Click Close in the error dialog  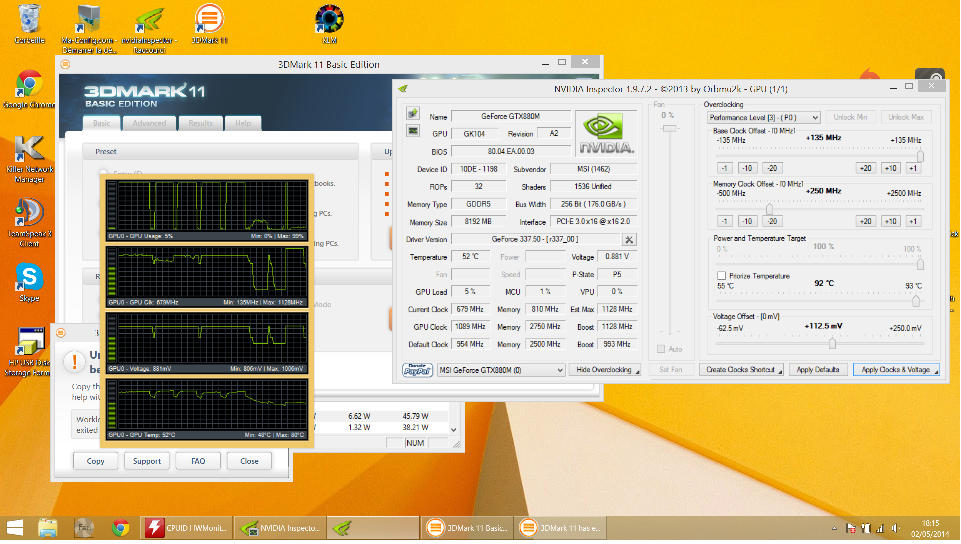tap(249, 461)
